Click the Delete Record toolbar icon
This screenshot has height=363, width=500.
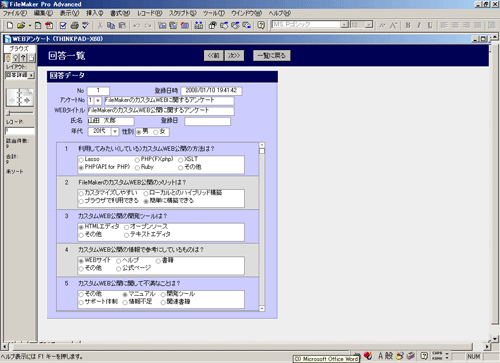coord(185,25)
